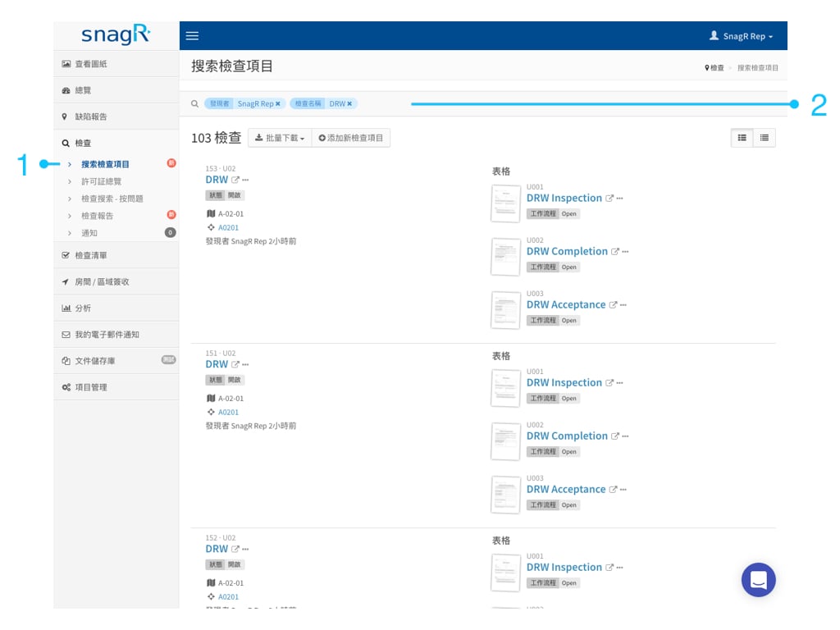Open the DRW Acceptance form of inspection 153

pyautogui.click(x=566, y=304)
